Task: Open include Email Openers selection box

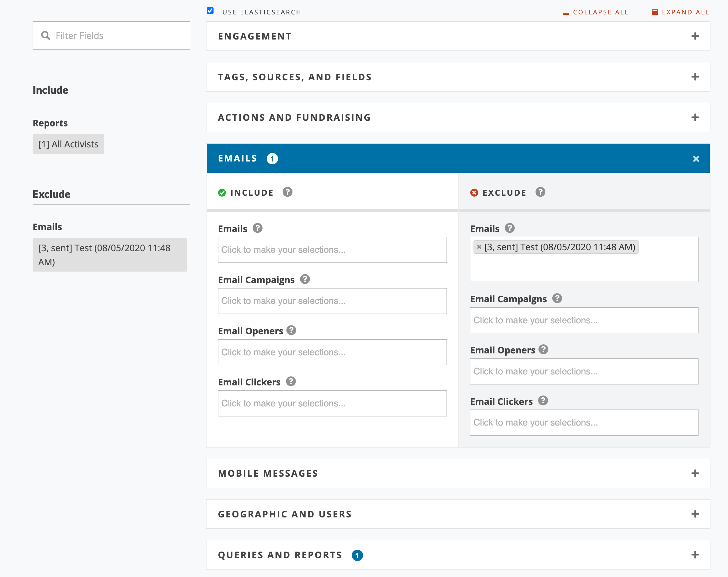Action: (332, 352)
